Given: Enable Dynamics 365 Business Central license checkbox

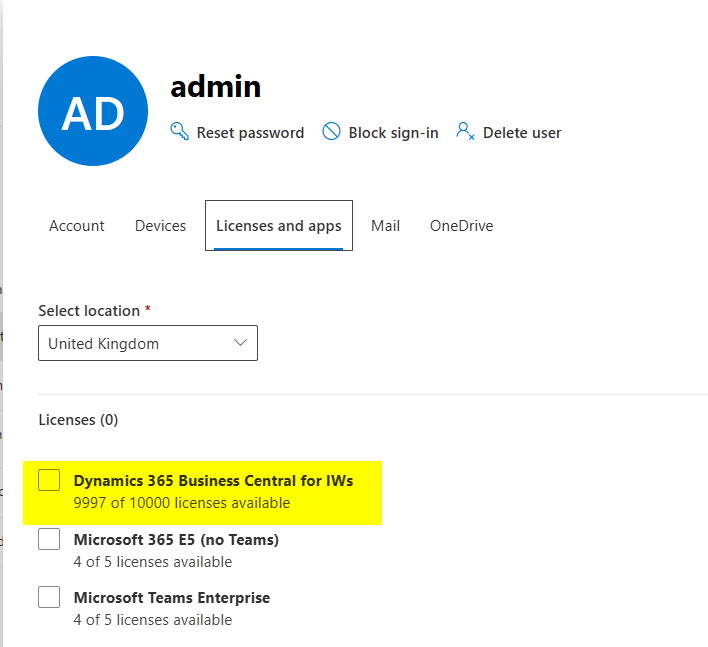Looking at the screenshot, I should click(x=49, y=481).
